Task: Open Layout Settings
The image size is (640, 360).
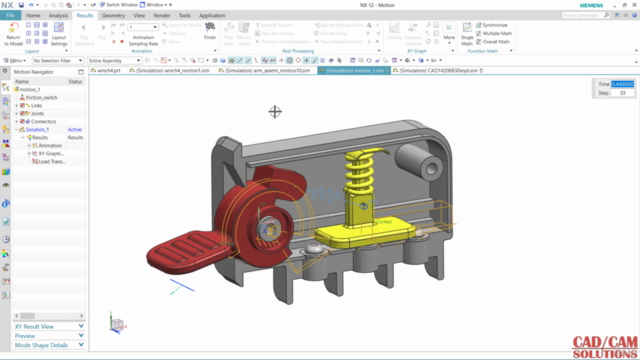Action: point(59,34)
